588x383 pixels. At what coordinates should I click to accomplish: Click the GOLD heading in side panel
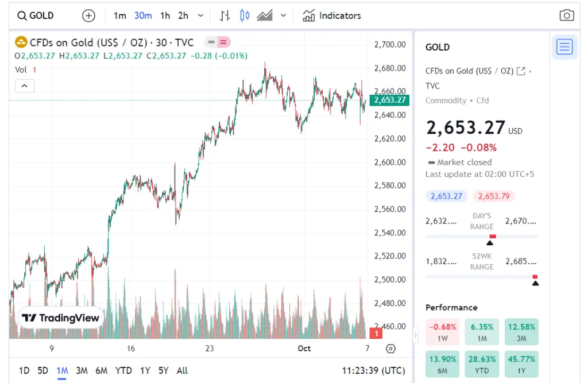[438, 47]
